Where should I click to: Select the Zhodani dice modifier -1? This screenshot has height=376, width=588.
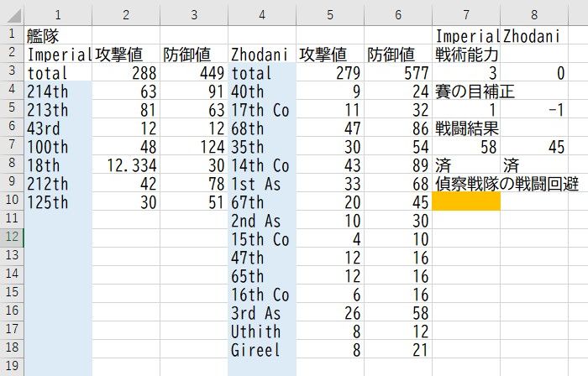pos(534,109)
